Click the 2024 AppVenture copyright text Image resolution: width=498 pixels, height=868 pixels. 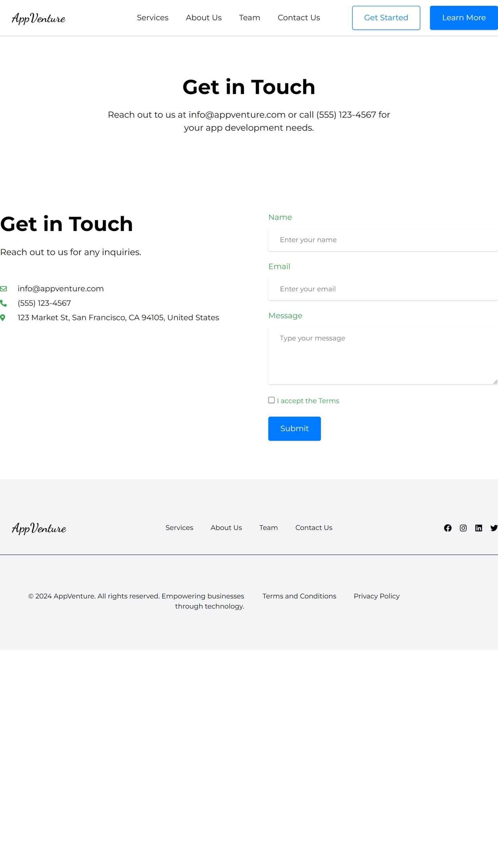(x=136, y=601)
